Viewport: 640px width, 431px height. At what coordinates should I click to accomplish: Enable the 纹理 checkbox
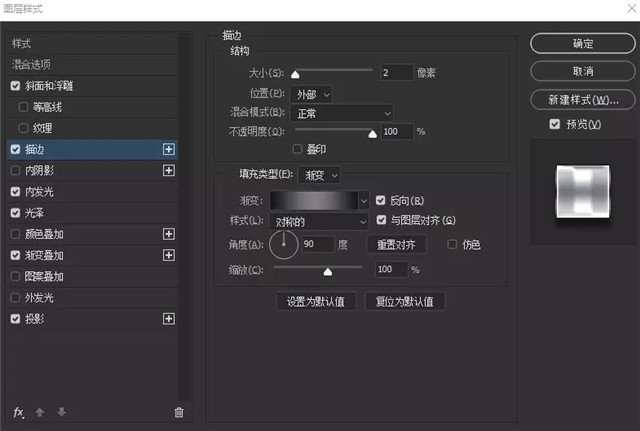point(24,128)
